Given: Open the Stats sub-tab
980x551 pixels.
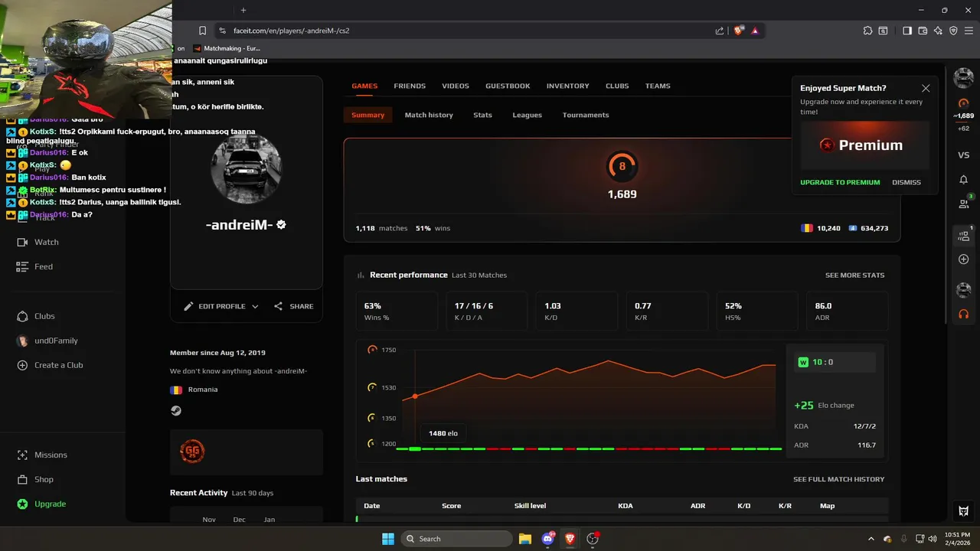Looking at the screenshot, I should [x=482, y=115].
